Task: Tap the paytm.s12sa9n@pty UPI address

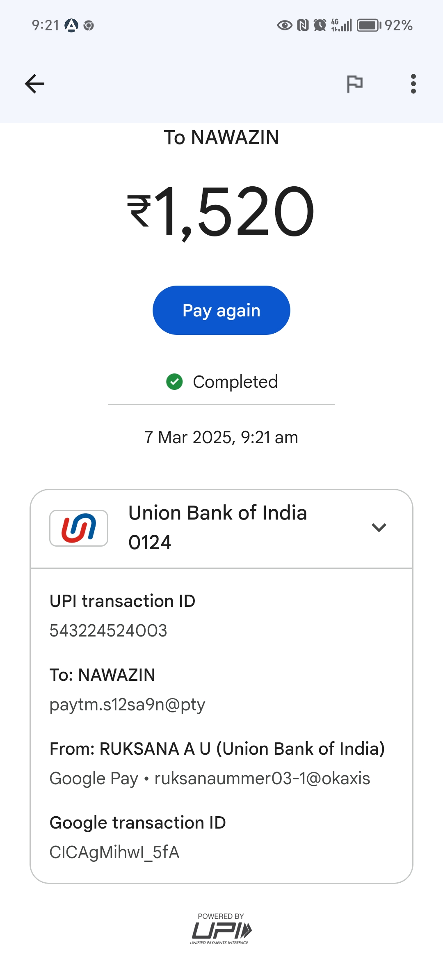Action: point(127,705)
